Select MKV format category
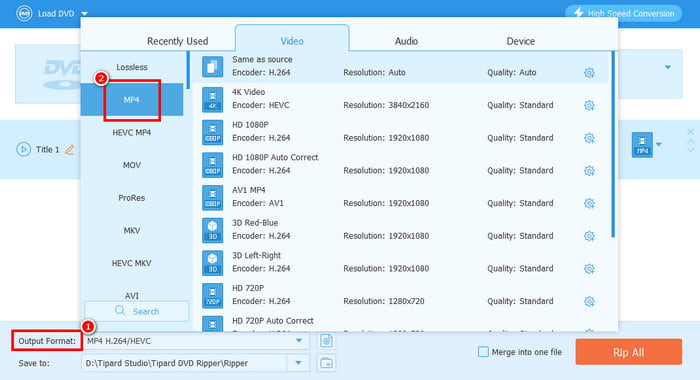 click(x=132, y=230)
